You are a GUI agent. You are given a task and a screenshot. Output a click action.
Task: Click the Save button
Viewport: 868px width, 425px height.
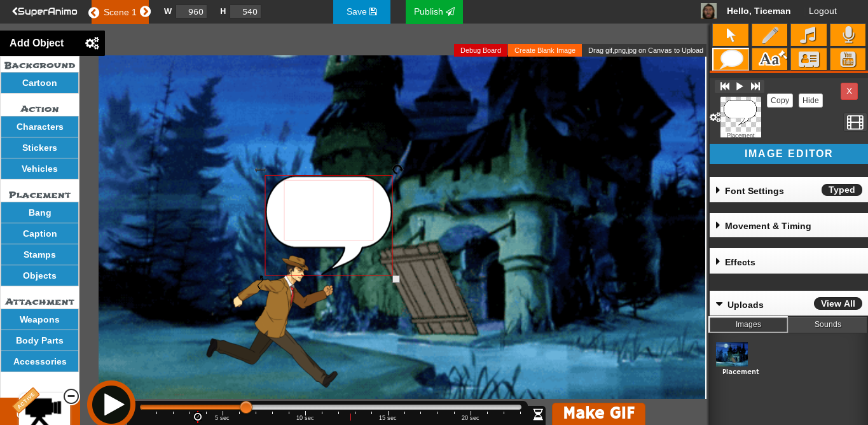click(x=362, y=11)
